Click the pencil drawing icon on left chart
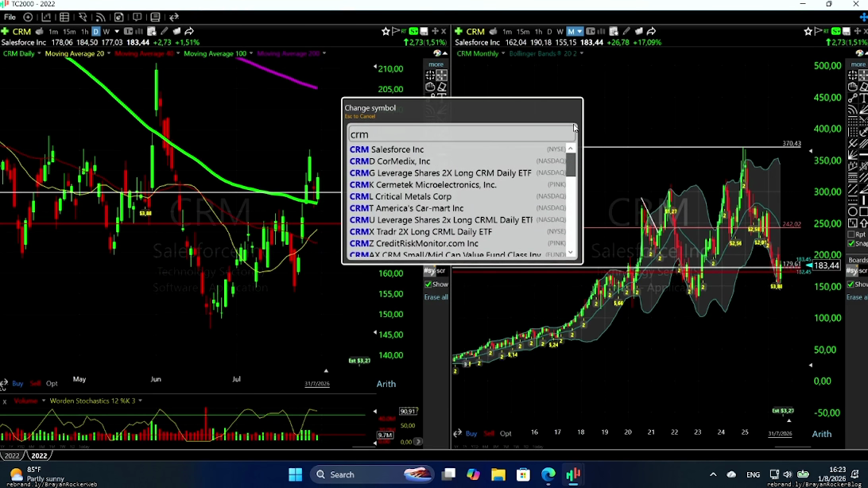This screenshot has height=488, width=868. [x=165, y=32]
